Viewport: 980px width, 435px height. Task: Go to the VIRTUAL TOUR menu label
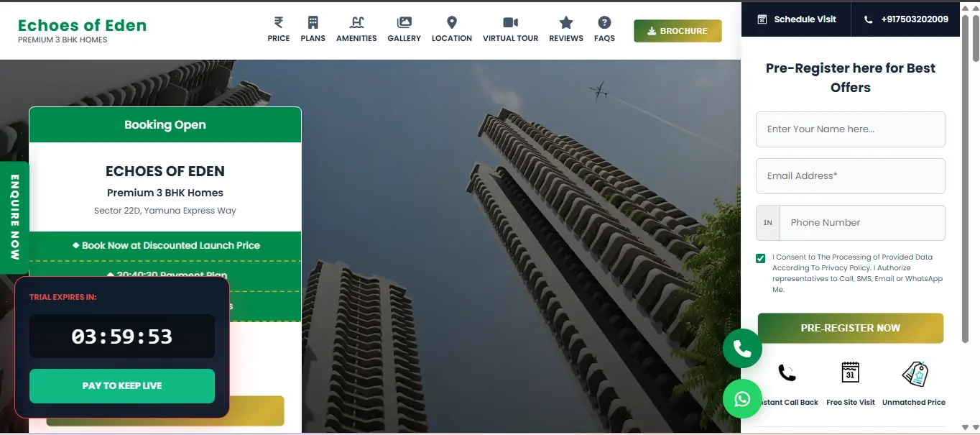(x=511, y=38)
